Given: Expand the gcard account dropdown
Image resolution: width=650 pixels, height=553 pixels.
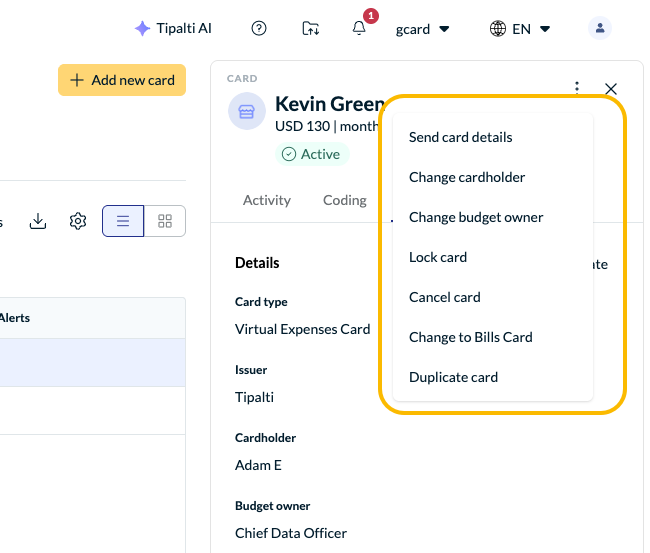Looking at the screenshot, I should 422,29.
